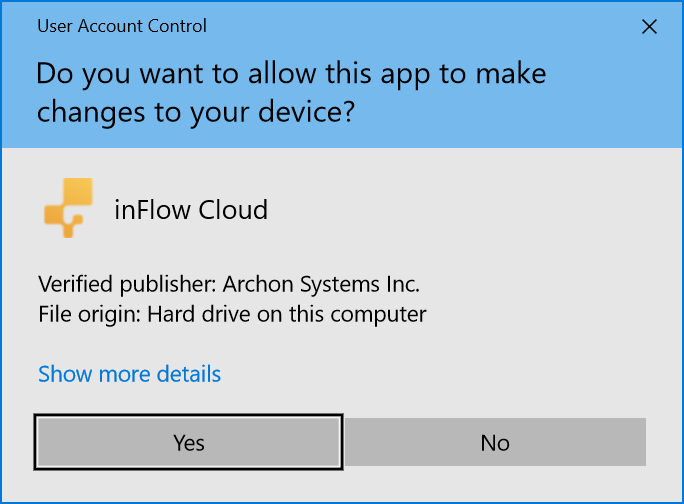This screenshot has width=684, height=504.
Task: Click the 'Hard drive on this computer' text
Action: point(287,314)
